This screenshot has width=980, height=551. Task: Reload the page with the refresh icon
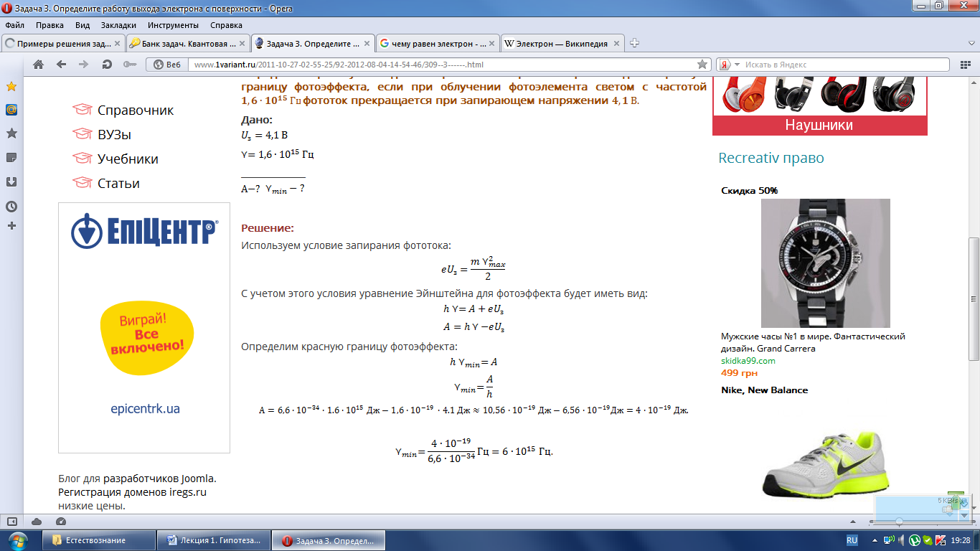coord(107,65)
